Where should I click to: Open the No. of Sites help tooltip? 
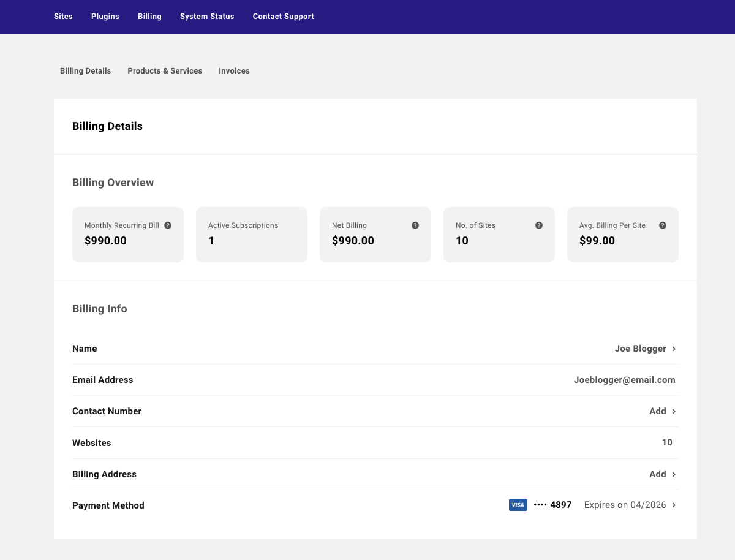[539, 225]
